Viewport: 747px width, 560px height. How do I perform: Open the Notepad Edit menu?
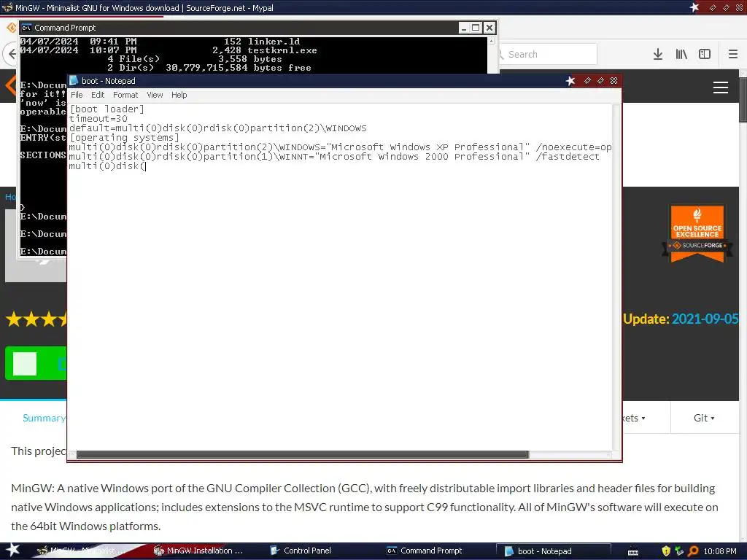(x=98, y=95)
